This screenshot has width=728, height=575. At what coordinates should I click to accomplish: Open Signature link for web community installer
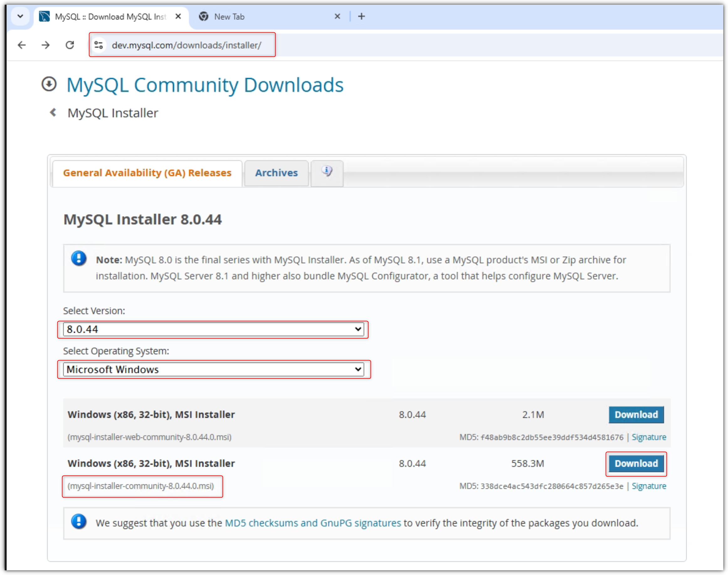pyautogui.click(x=649, y=437)
